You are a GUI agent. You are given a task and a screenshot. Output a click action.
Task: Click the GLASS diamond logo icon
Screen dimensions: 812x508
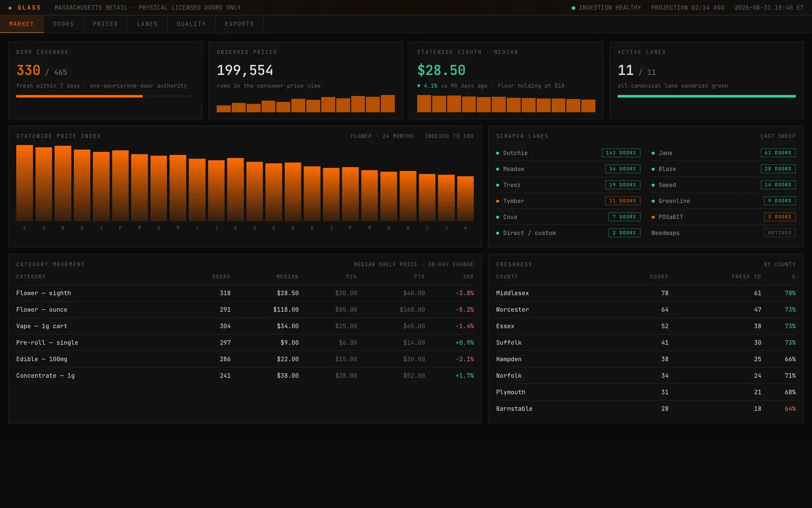pyautogui.click(x=10, y=8)
